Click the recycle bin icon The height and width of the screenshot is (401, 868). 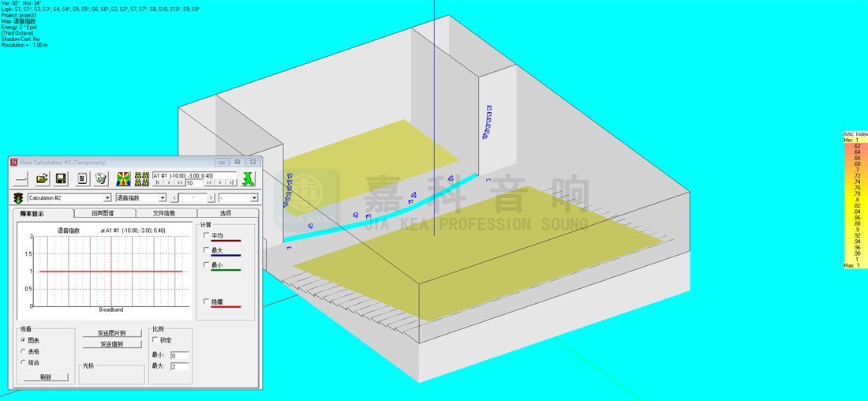tap(101, 179)
